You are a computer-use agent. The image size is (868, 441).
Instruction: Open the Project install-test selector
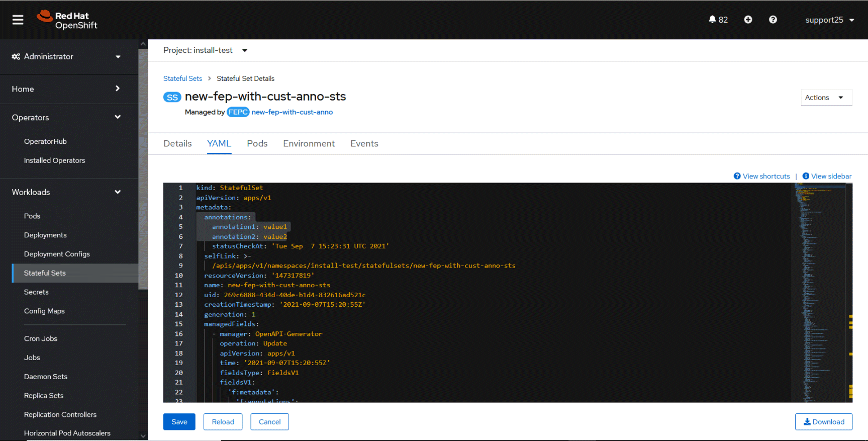pos(206,50)
